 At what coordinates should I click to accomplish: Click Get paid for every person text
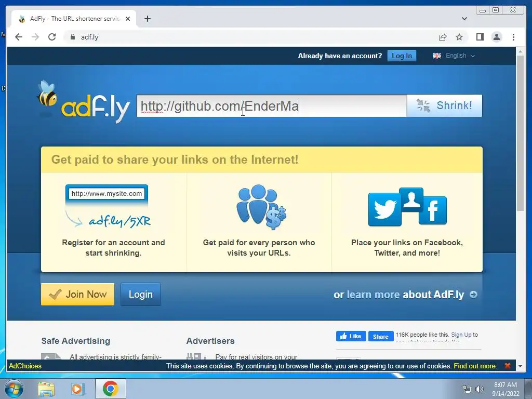259,248
